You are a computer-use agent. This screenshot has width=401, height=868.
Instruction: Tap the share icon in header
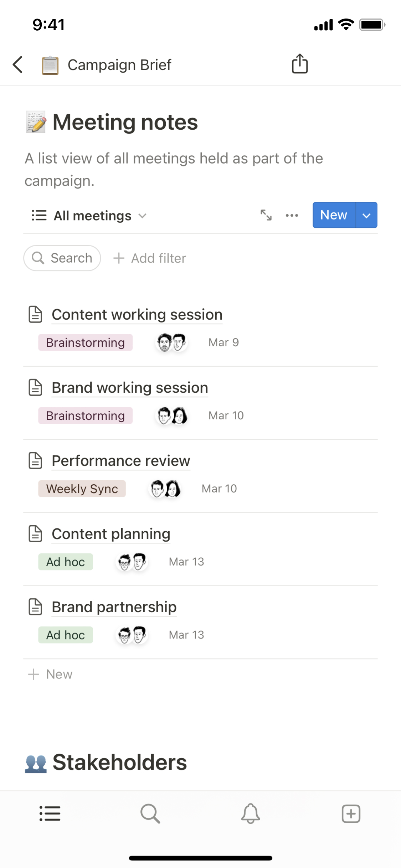pos(299,64)
